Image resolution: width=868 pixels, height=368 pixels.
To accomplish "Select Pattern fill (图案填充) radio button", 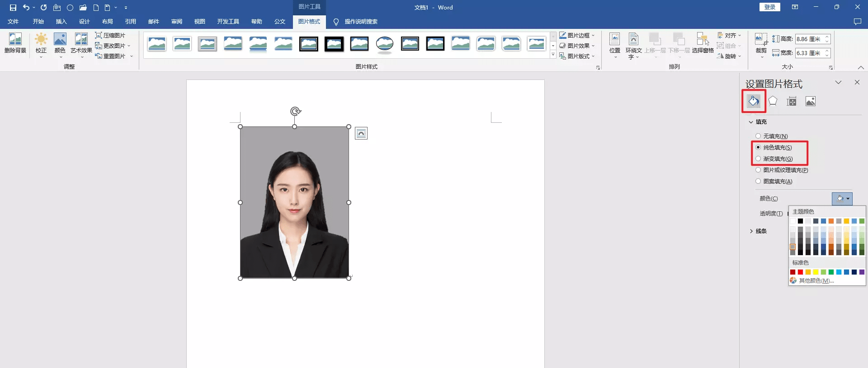I will 758,181.
